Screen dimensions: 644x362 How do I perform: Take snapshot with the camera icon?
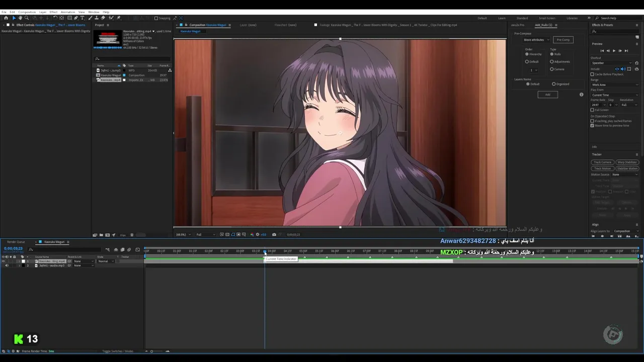coord(274,234)
